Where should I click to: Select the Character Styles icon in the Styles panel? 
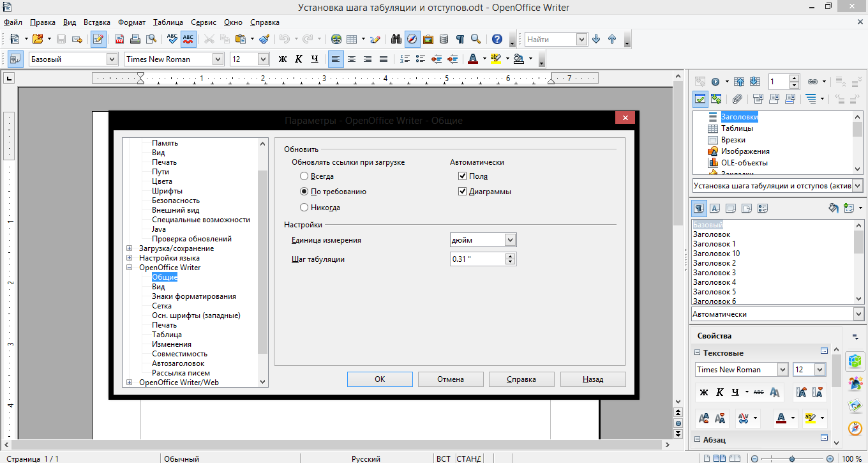pyautogui.click(x=715, y=208)
